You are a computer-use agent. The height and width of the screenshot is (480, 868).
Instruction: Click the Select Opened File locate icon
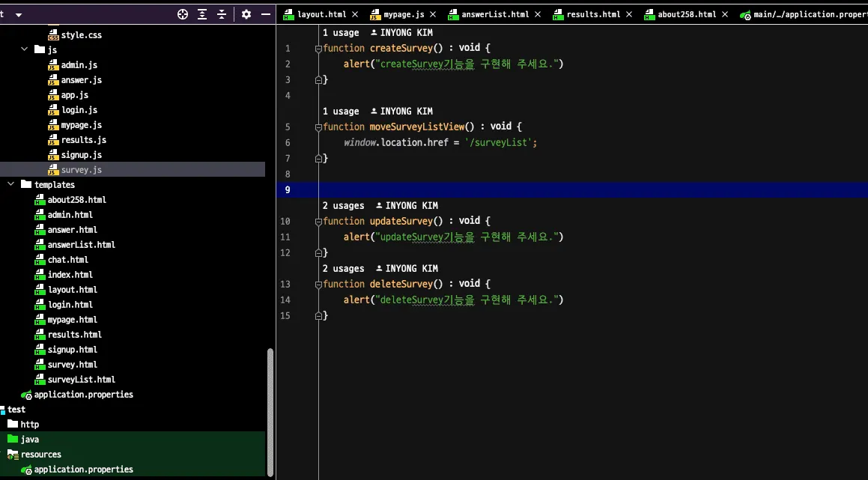(183, 14)
